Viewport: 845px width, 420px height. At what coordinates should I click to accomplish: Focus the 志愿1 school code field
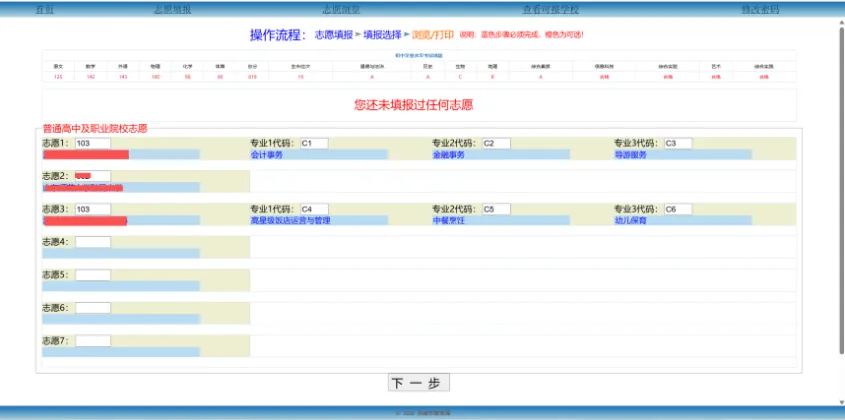click(93, 143)
